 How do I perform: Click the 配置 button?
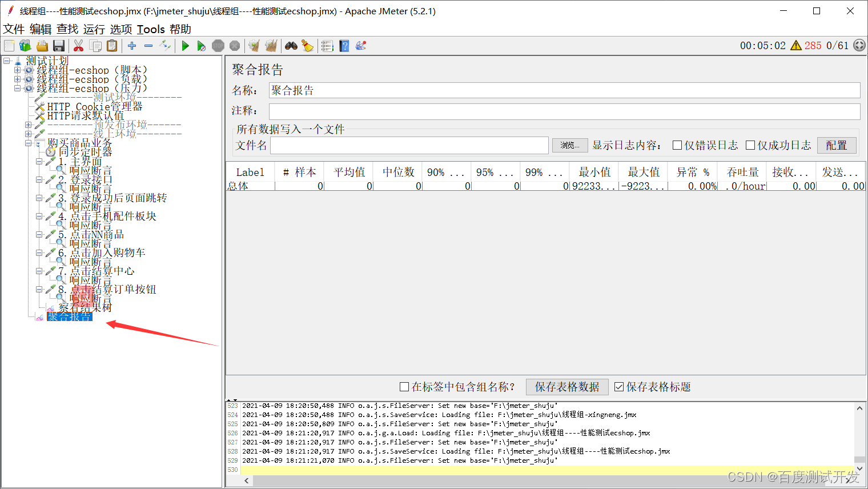(837, 146)
